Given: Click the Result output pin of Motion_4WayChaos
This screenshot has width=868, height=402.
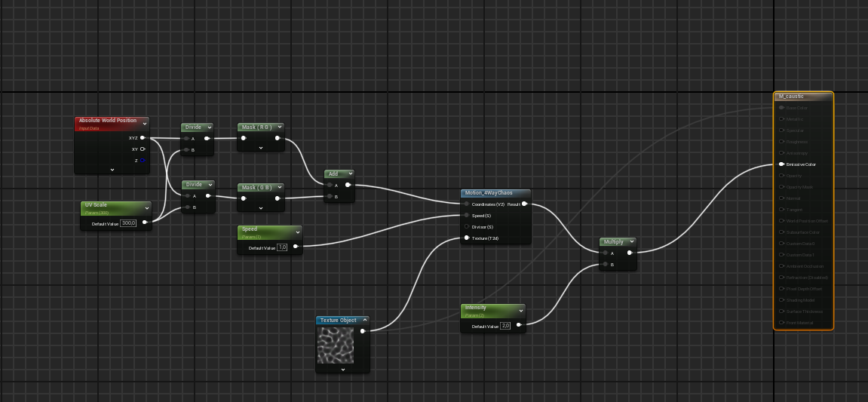Looking at the screenshot, I should (525, 204).
